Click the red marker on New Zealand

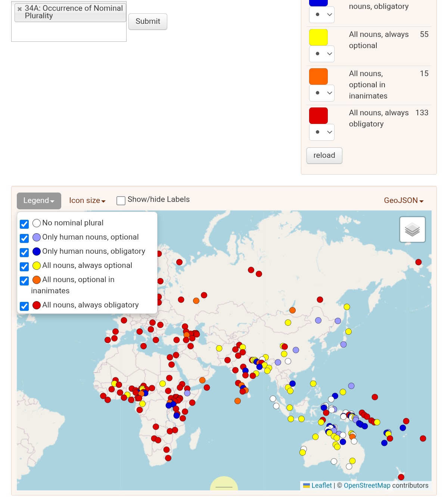pos(401,477)
